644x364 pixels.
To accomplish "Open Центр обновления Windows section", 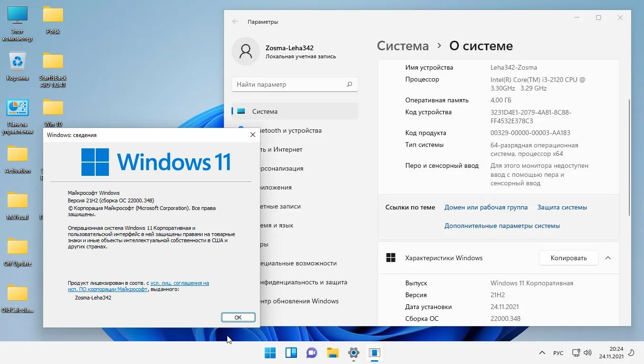I will pos(295,301).
